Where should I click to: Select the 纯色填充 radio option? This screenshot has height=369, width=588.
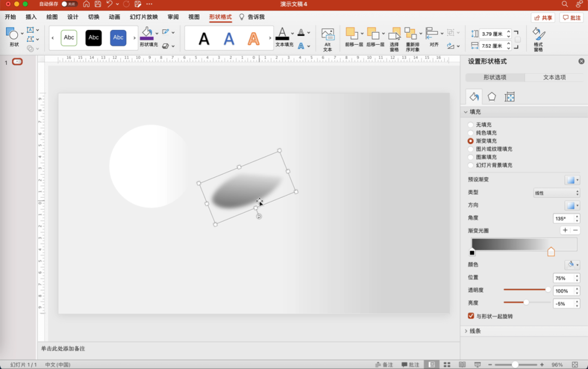[x=470, y=133]
